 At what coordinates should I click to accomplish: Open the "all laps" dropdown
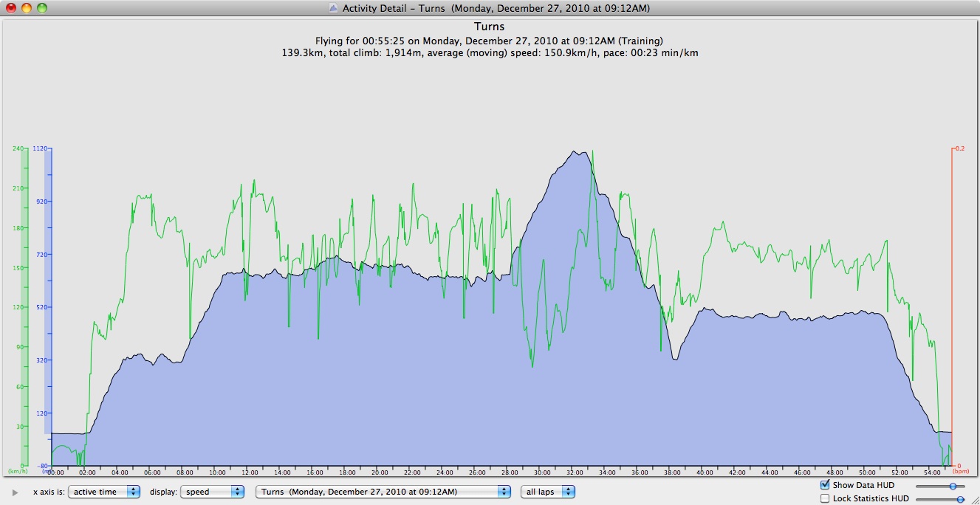[x=547, y=492]
